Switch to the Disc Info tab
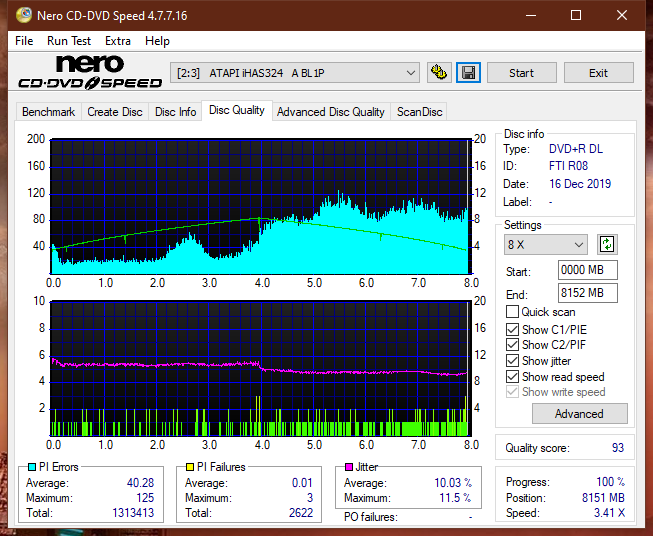The width and height of the screenshot is (653, 536). point(175,112)
